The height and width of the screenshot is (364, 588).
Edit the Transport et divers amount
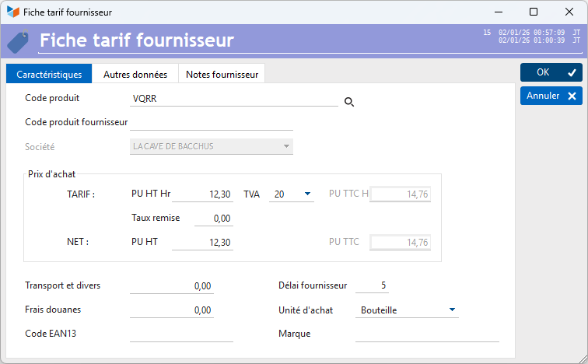171,286
